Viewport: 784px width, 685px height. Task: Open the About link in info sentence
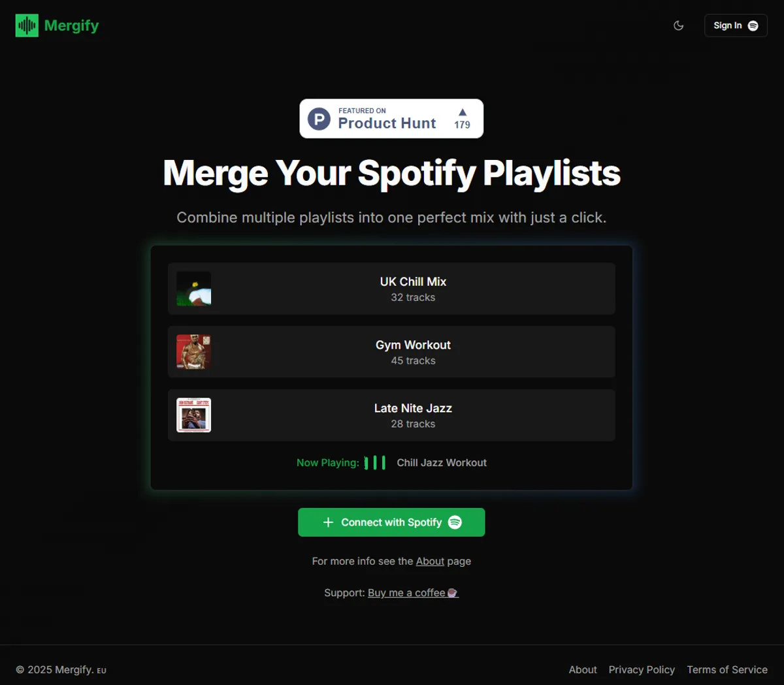click(x=430, y=561)
